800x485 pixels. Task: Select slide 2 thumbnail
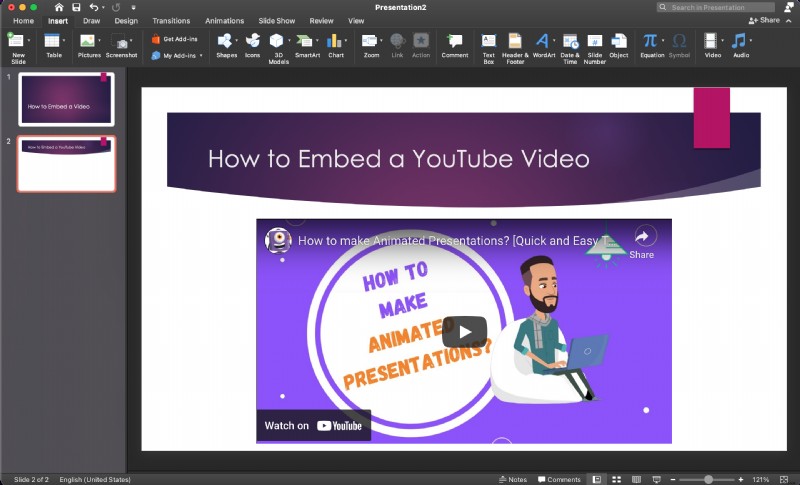[x=66, y=164]
